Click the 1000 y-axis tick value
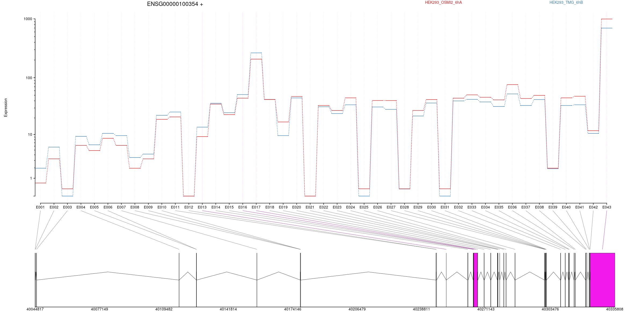 [28, 19]
